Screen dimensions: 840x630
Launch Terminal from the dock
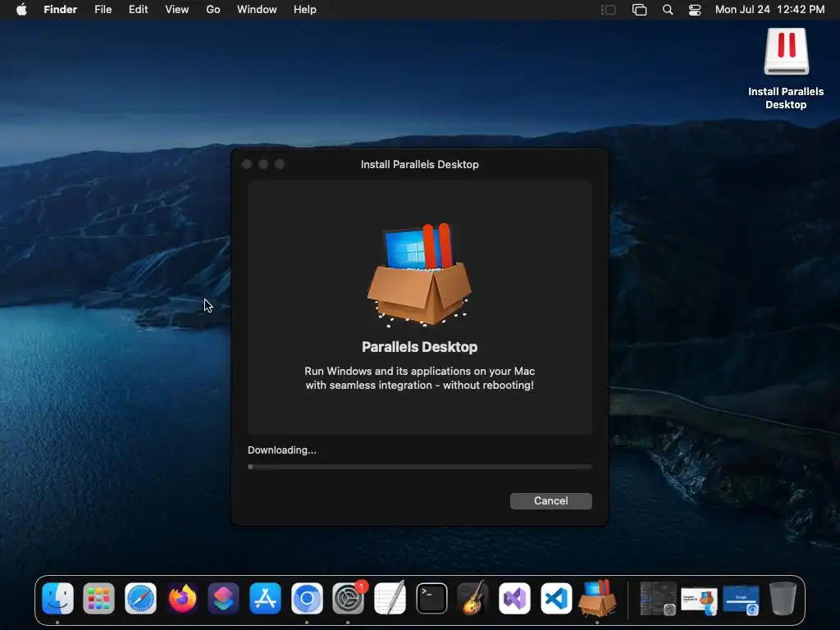tap(431, 598)
